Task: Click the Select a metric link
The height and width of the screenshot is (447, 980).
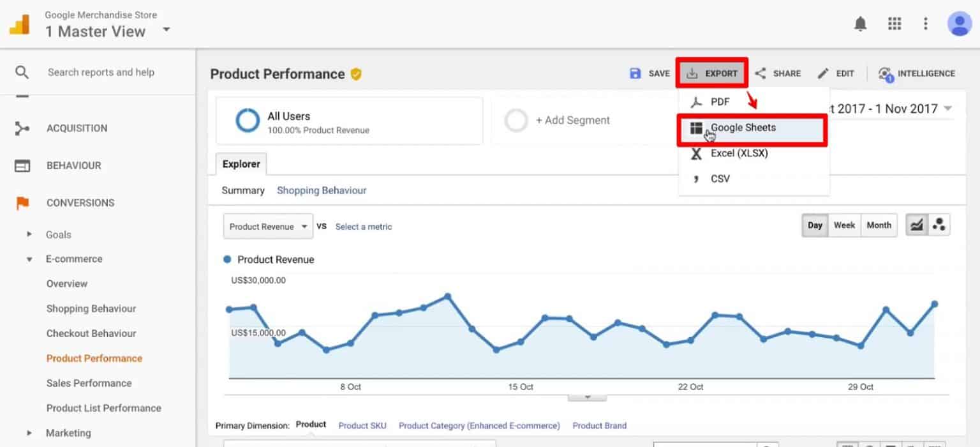Action: 364,227
